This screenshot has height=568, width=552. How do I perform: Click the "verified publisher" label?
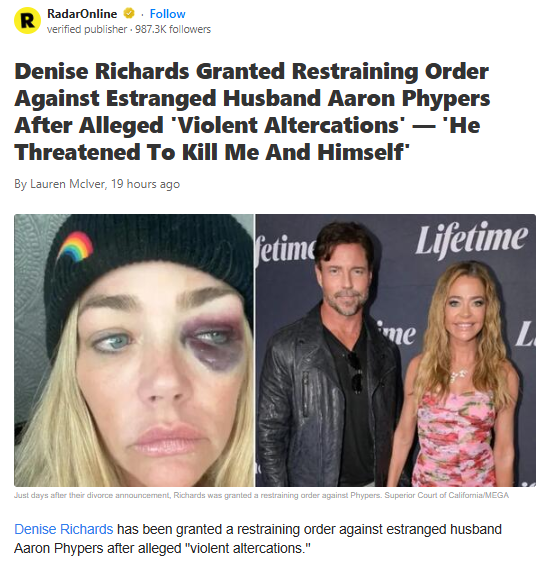pos(87,29)
